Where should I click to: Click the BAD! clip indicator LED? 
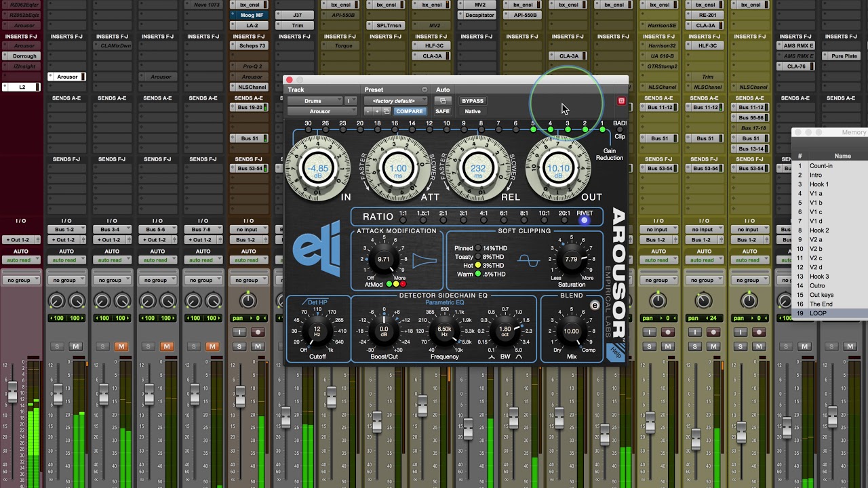pos(619,130)
